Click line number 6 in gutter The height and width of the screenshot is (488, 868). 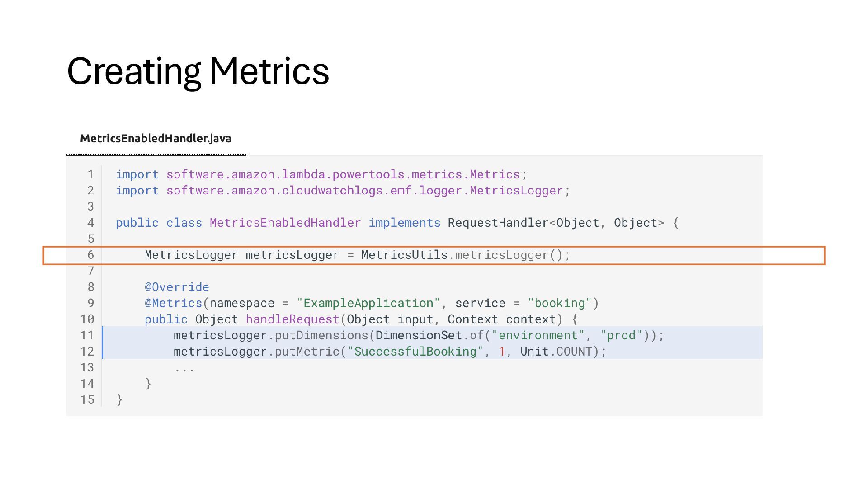(91, 255)
